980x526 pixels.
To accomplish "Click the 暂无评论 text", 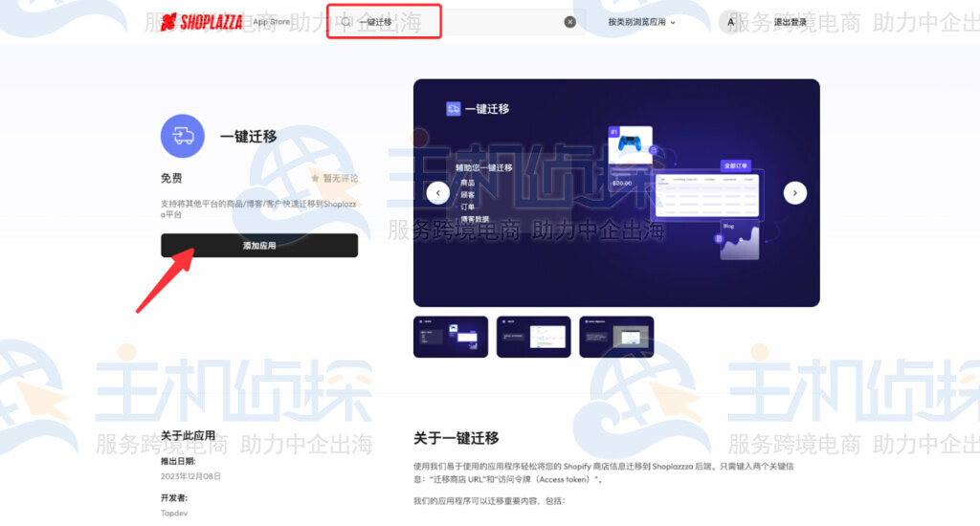I will coord(341,179).
